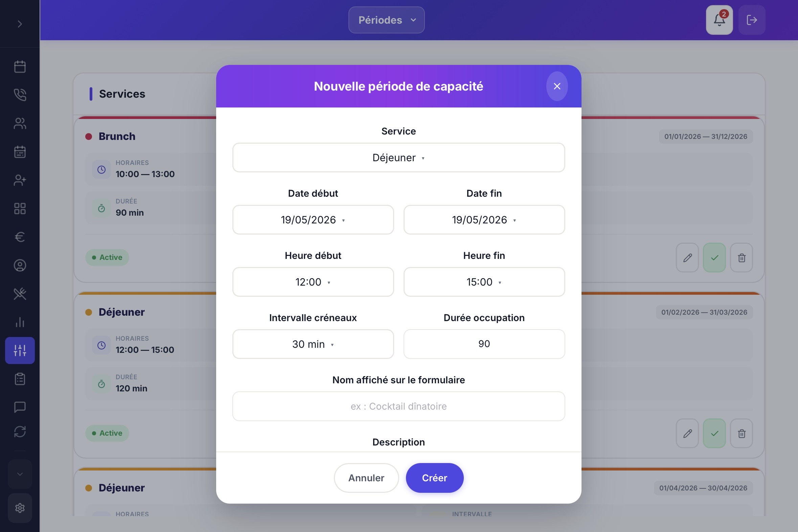Open the euro payments sidebar icon

[20, 237]
